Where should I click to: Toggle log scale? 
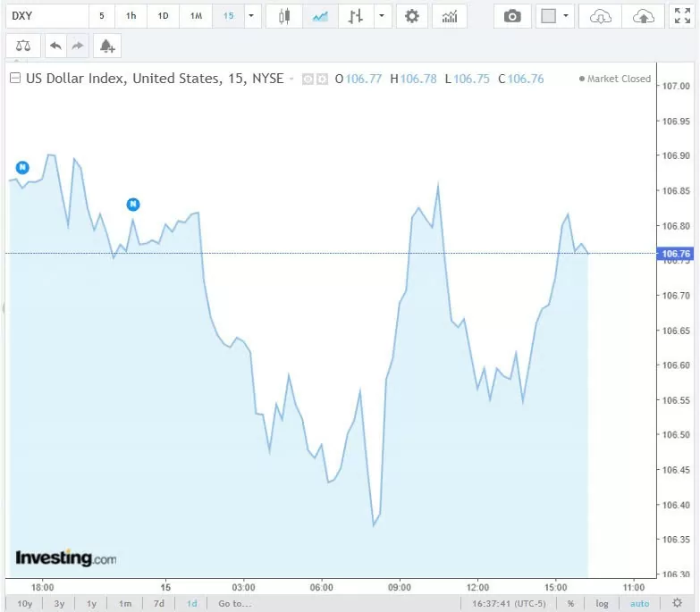pyautogui.click(x=602, y=604)
